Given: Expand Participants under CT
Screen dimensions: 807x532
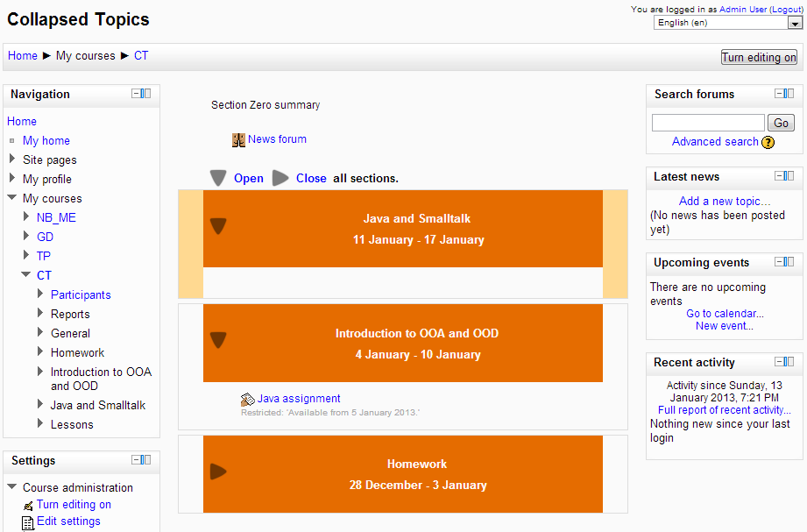Looking at the screenshot, I should 40,294.
